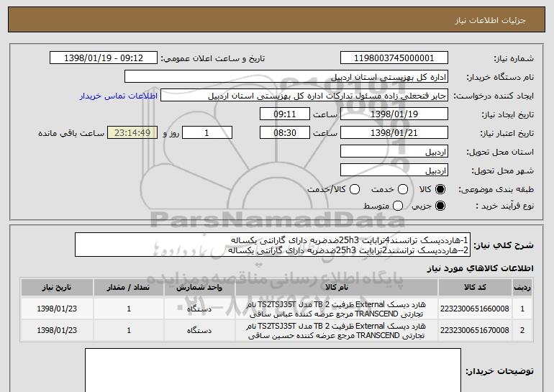Open the اطلاعات تماس خریدار link

[119, 96]
